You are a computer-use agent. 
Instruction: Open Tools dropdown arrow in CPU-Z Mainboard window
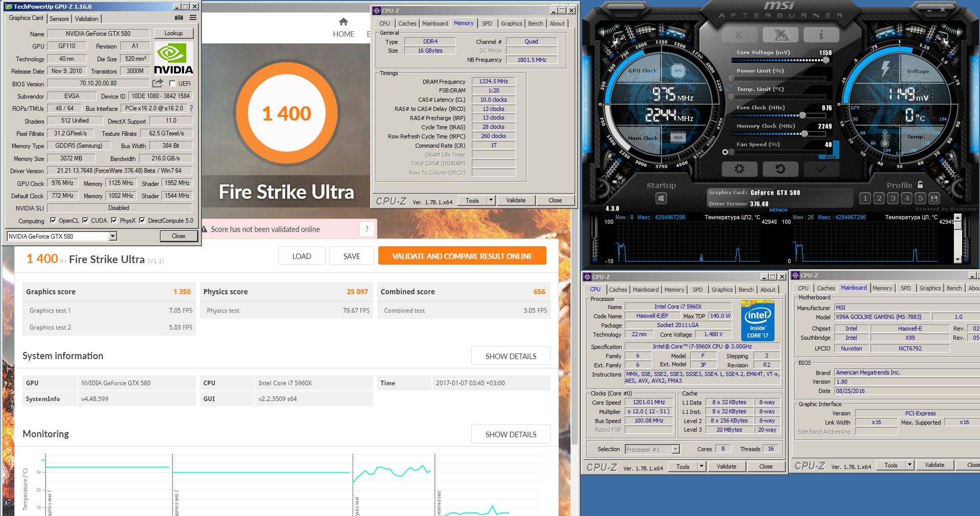pos(910,465)
